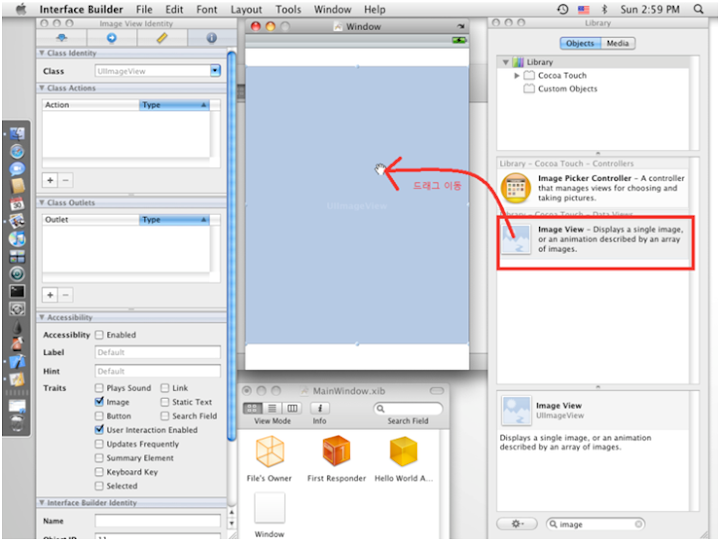Open Spotlight search in the menu bar

tap(698, 9)
